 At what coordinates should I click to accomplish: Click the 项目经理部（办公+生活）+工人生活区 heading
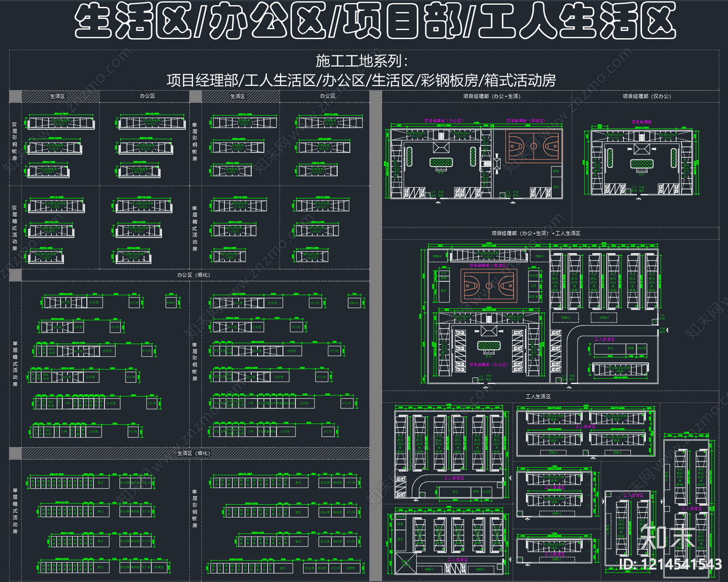pyautogui.click(x=536, y=233)
